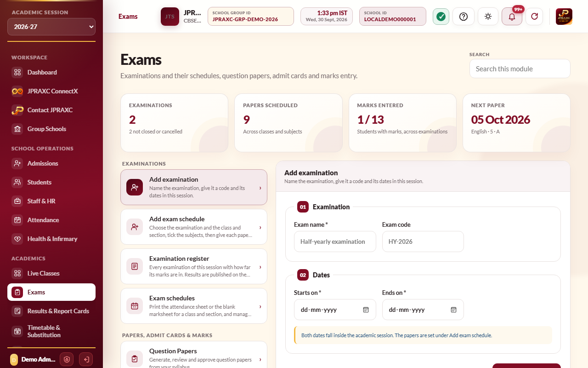Click the School Group ID badge
The image size is (588, 368).
(251, 16)
